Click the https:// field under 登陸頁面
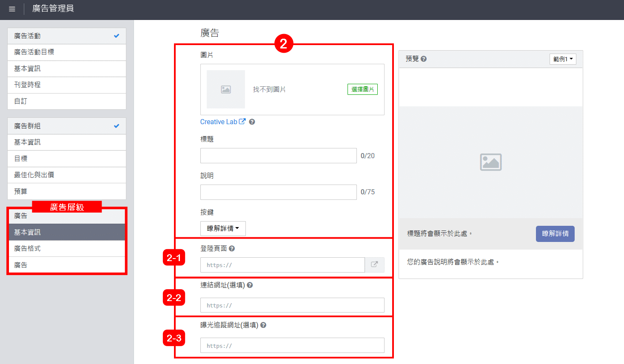624x364 pixels. click(x=282, y=264)
